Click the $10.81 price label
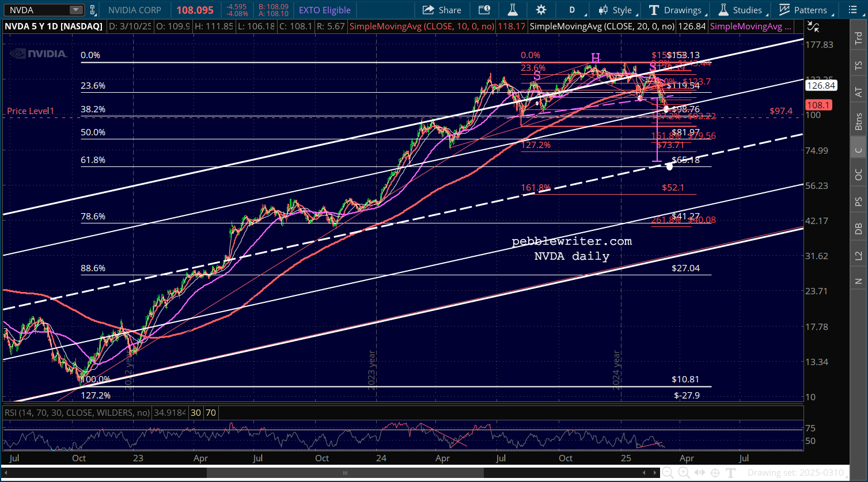The image size is (868, 482). (x=685, y=379)
